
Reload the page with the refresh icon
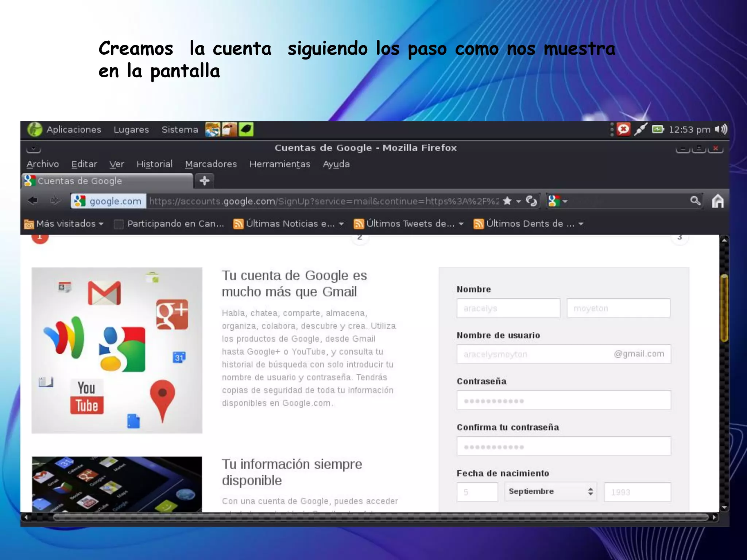click(x=531, y=201)
